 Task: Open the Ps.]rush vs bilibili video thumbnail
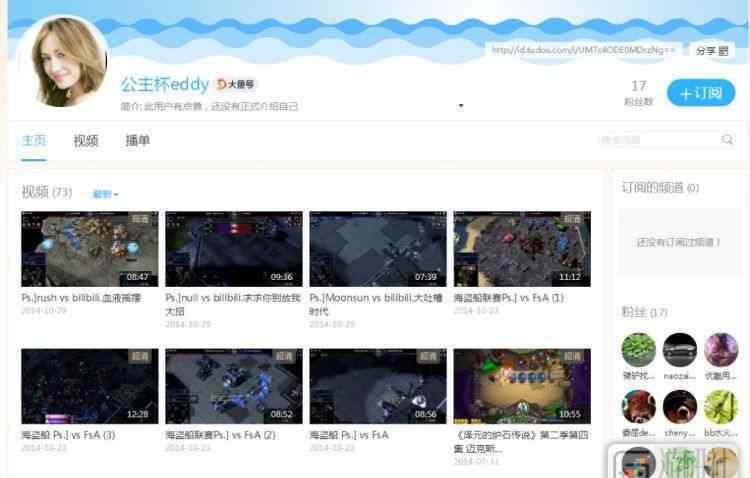pos(89,249)
